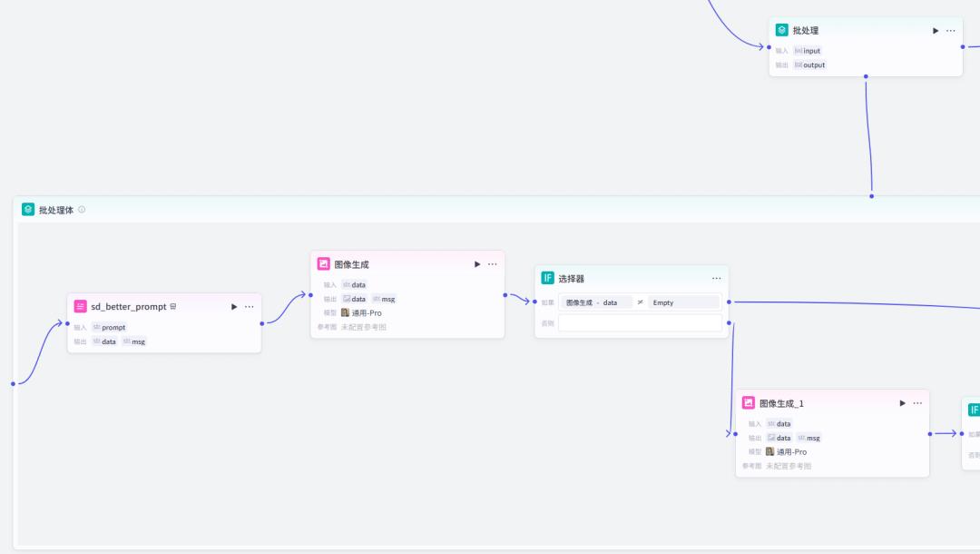
Task: Click the 选择器 node IF icon
Action: (548, 278)
